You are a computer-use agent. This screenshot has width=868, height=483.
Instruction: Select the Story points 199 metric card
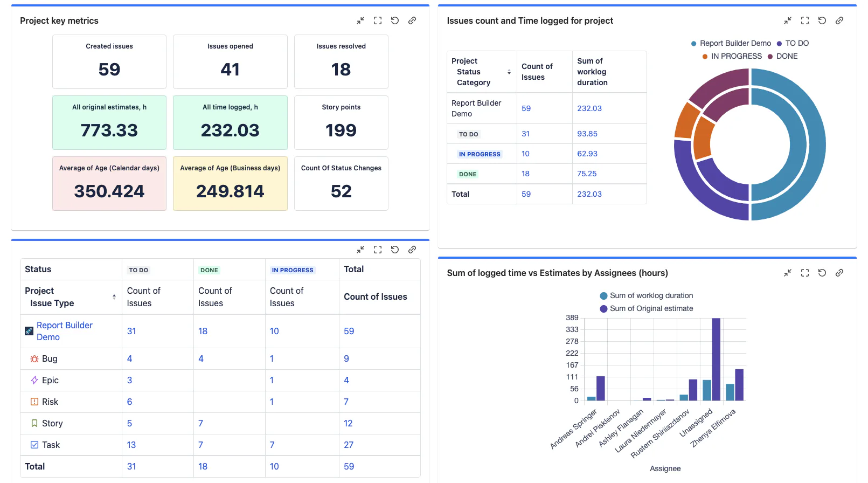tap(341, 122)
